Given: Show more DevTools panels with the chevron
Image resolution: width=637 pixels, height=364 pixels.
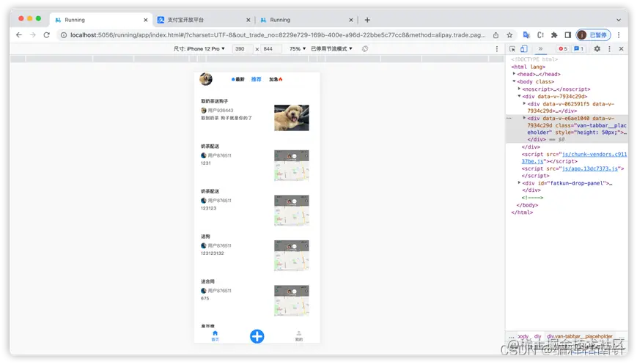Looking at the screenshot, I should 540,48.
